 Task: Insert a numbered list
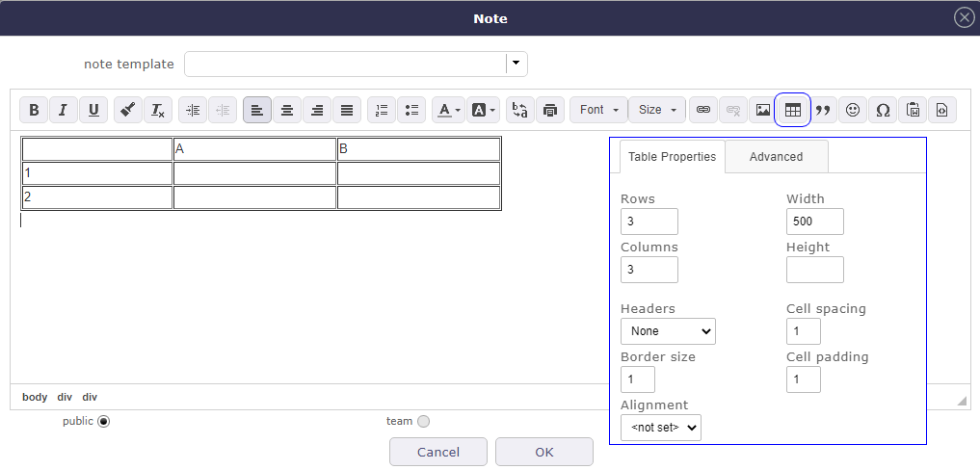pos(382,110)
